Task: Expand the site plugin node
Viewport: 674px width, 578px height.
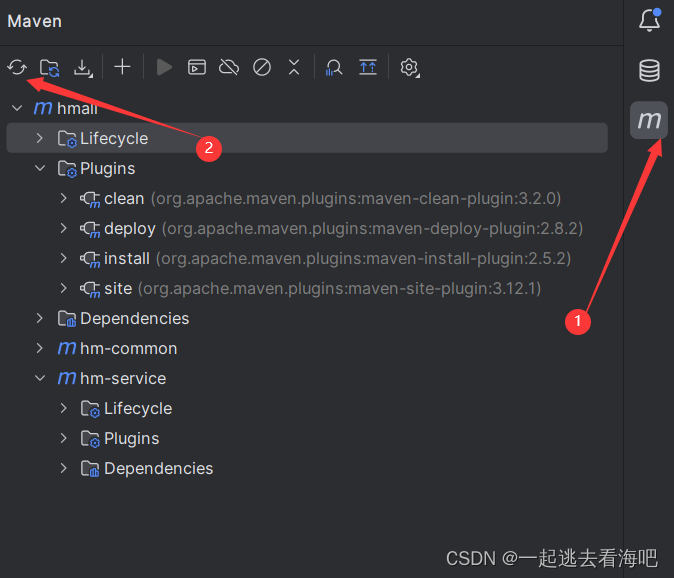Action: coord(64,288)
